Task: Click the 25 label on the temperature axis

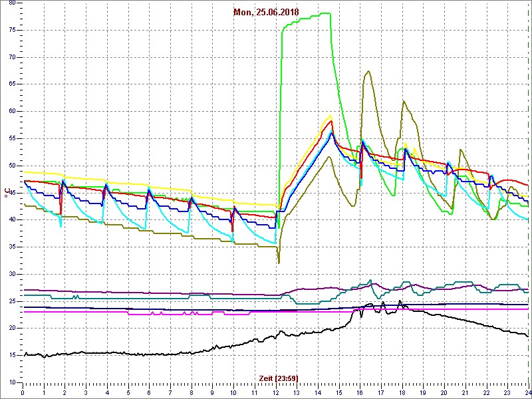Action: point(11,301)
